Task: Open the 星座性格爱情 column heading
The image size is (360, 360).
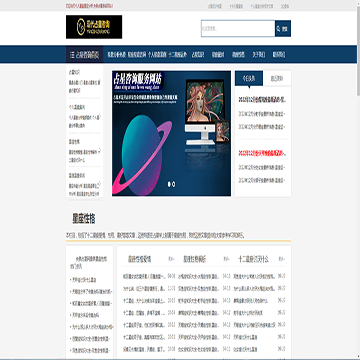Action: coord(140,259)
